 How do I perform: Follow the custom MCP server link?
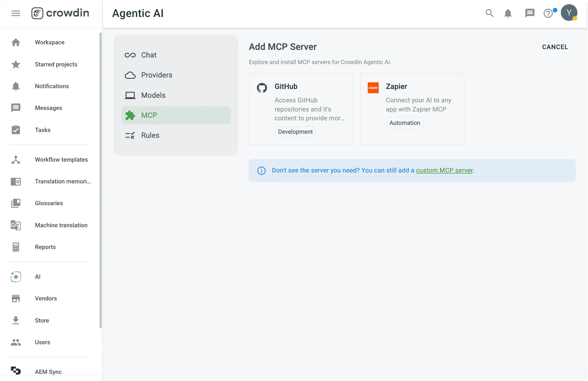tap(444, 170)
